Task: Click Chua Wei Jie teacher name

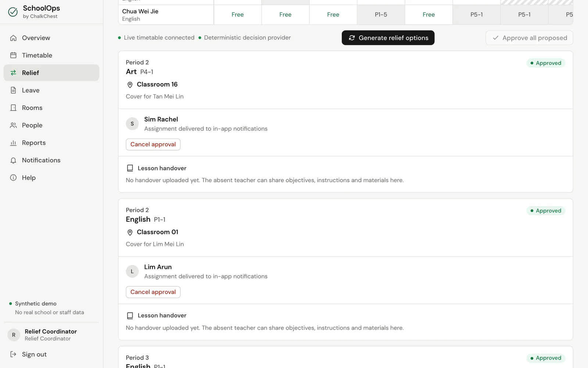Action: [140, 11]
